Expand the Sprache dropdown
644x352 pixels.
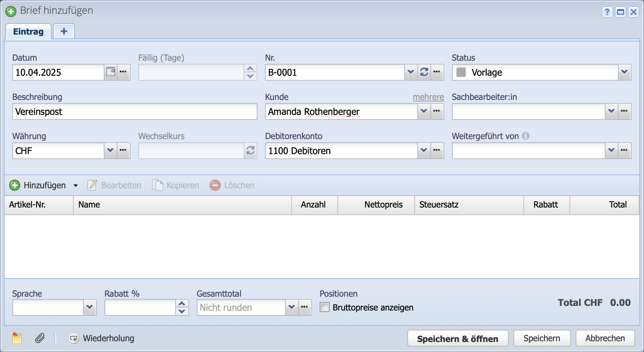click(x=90, y=307)
